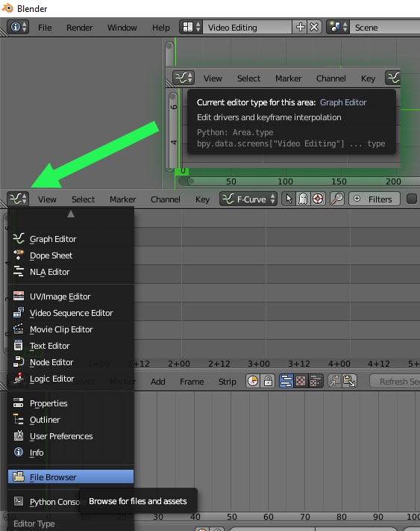420x531 pixels.
Task: Toggle the magnifier search filter
Action: (337, 199)
